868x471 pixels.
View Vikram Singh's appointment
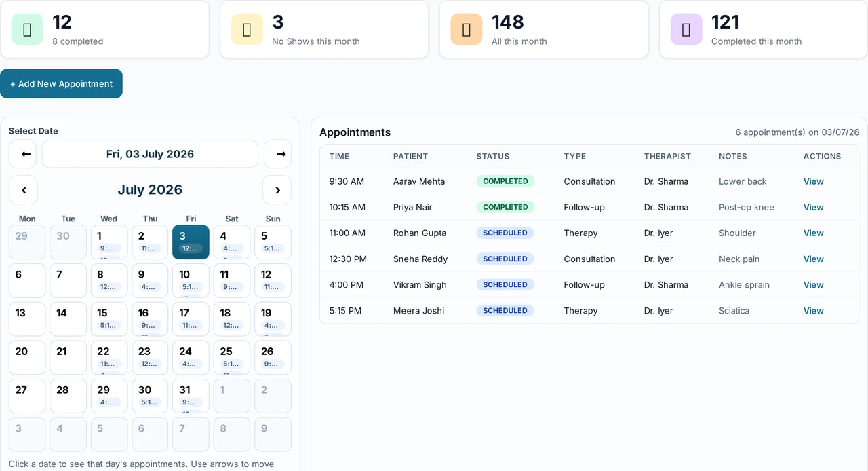(813, 284)
